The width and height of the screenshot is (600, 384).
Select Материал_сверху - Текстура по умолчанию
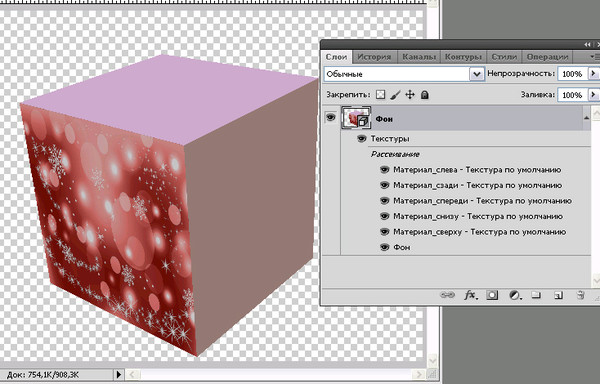[x=479, y=232]
